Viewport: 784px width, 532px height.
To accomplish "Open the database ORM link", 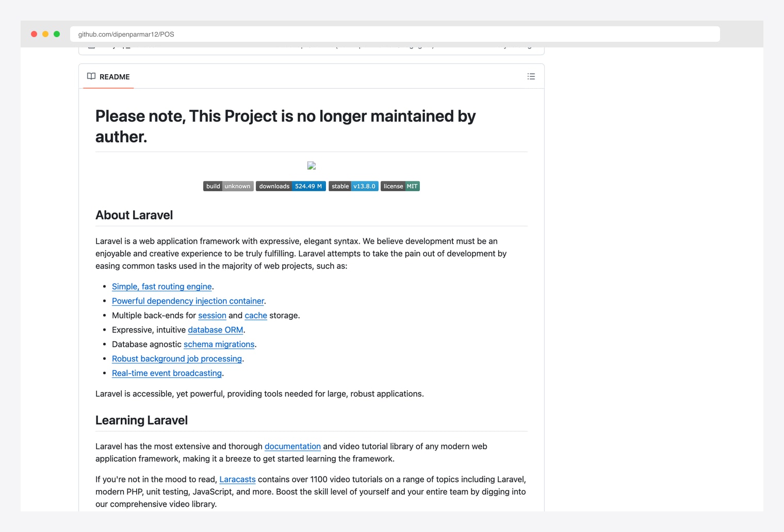I will click(216, 330).
